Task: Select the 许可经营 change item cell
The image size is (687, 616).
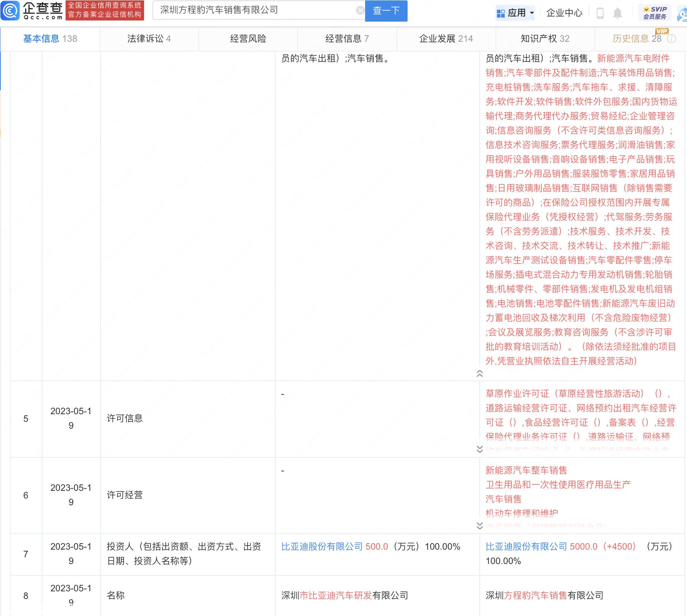Action: (x=188, y=495)
